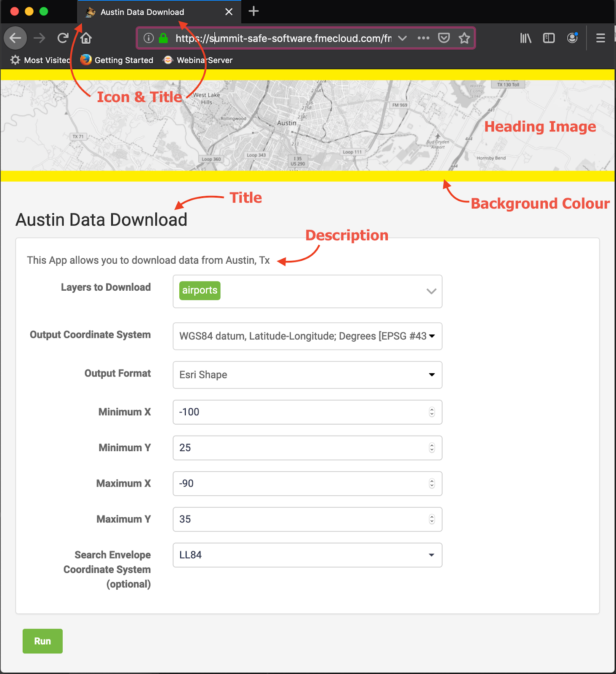
Task: Open a new browser tab
Action: coord(253,11)
